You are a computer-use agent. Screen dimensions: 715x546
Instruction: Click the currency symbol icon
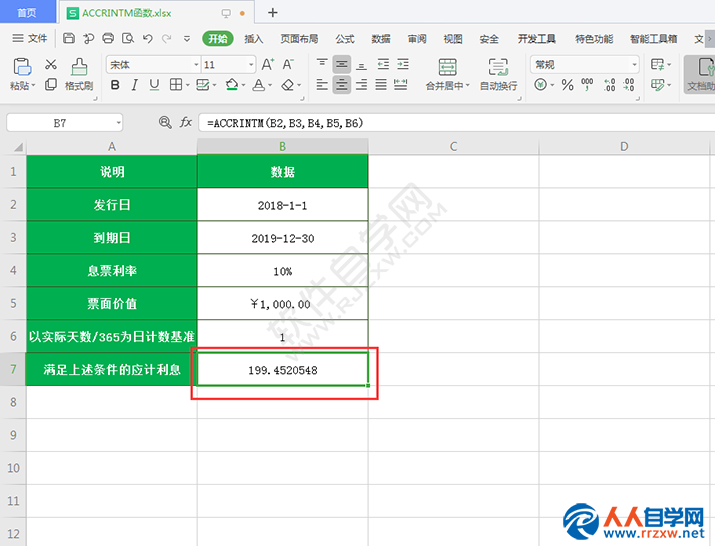coord(540,85)
